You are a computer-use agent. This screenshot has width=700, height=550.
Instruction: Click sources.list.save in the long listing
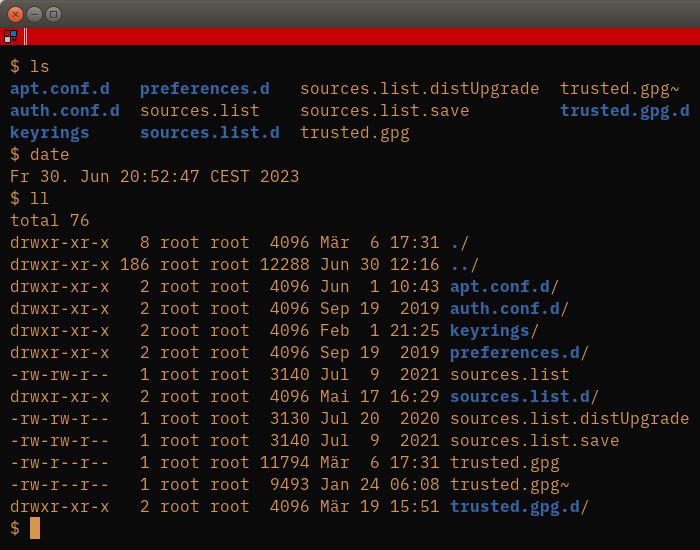click(x=534, y=440)
